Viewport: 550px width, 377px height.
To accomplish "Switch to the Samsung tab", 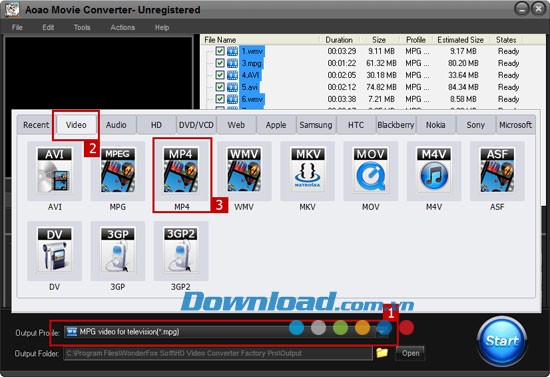I will pos(316,125).
